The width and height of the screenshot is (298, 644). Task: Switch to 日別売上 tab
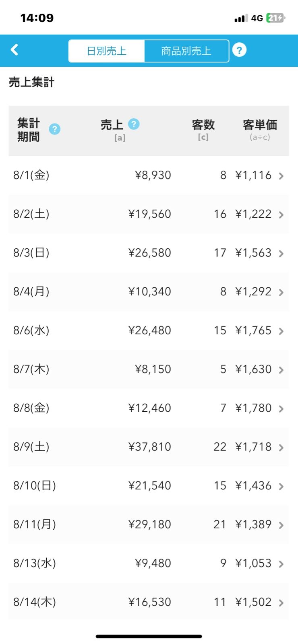click(x=107, y=51)
